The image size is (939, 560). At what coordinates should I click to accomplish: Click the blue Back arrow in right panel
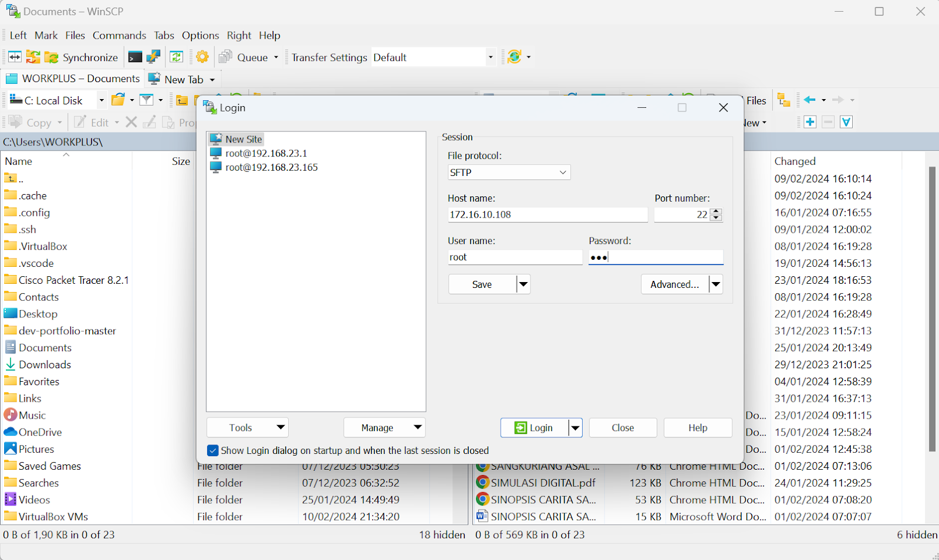click(x=810, y=100)
